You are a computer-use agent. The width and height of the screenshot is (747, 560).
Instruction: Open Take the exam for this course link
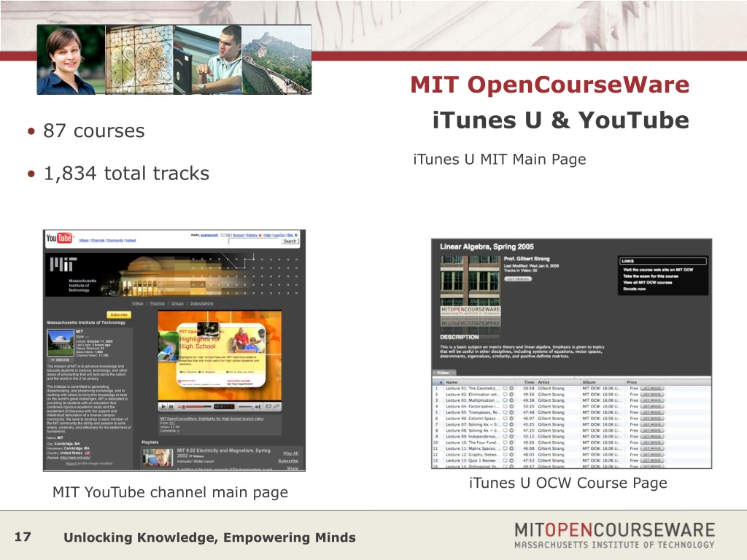pos(650,276)
